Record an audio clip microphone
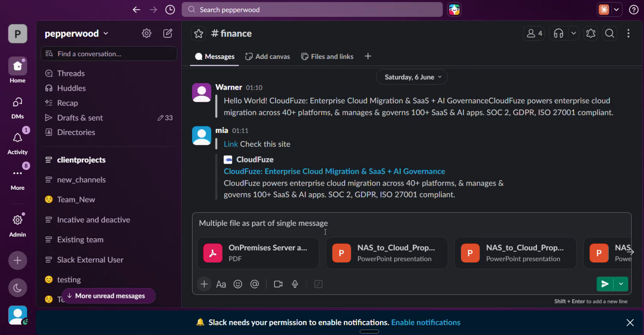This screenshot has width=644, height=335. pyautogui.click(x=295, y=284)
